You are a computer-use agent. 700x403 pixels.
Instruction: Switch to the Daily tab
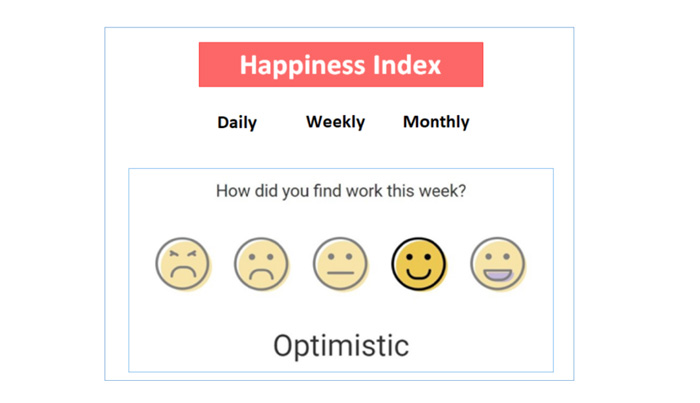(x=237, y=122)
